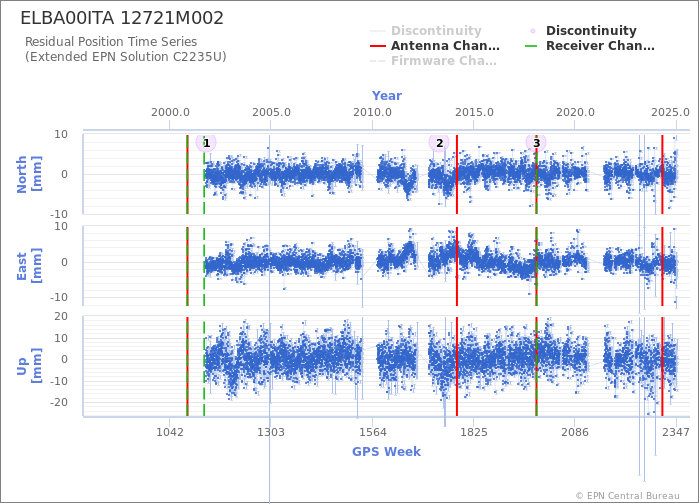Click the Up [mm] axis label

pyautogui.click(x=29, y=366)
